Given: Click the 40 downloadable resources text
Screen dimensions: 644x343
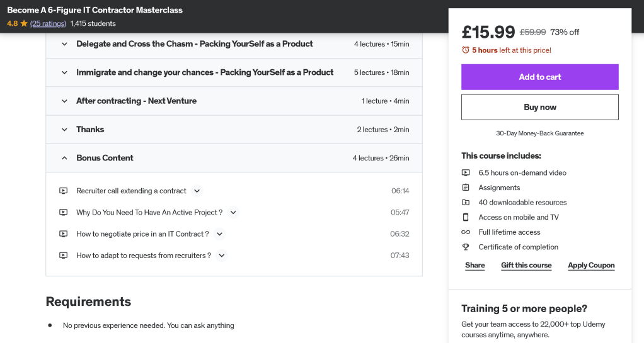Looking at the screenshot, I should coord(522,202).
